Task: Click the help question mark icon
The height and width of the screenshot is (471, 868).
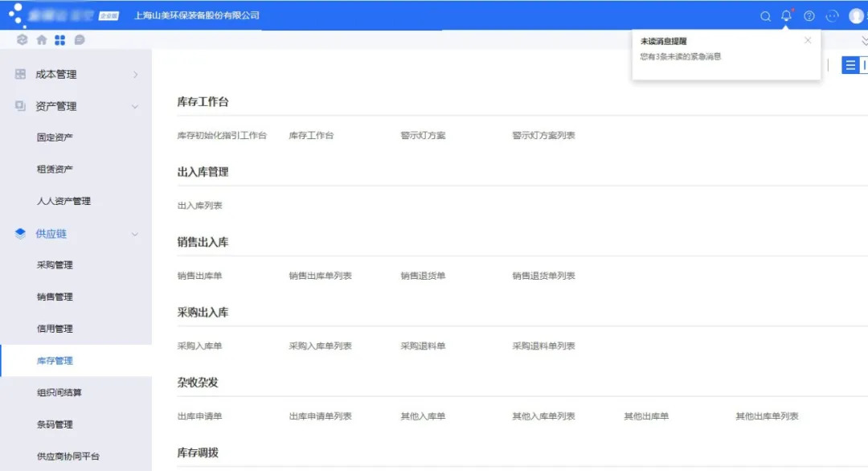Action: (x=809, y=15)
